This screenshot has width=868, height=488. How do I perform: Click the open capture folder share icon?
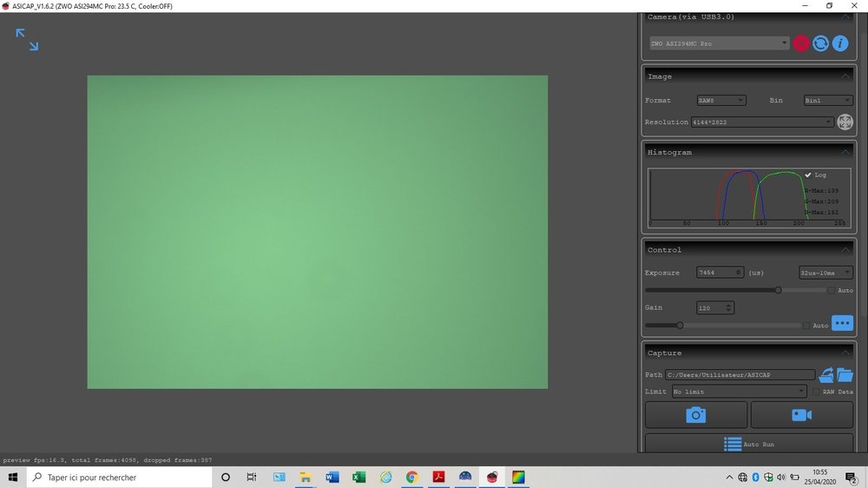point(826,375)
